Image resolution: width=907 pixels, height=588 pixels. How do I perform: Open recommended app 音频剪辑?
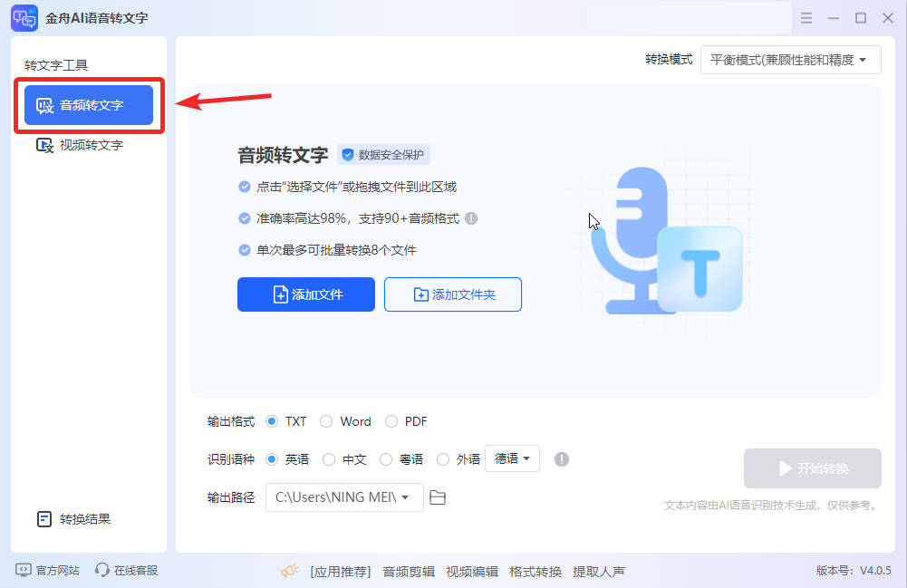click(409, 571)
